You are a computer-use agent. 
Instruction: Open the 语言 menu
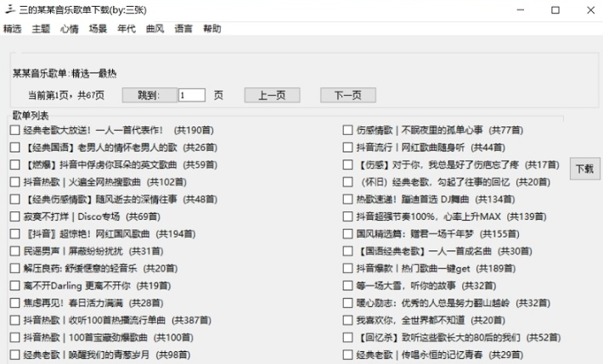pyautogui.click(x=183, y=29)
